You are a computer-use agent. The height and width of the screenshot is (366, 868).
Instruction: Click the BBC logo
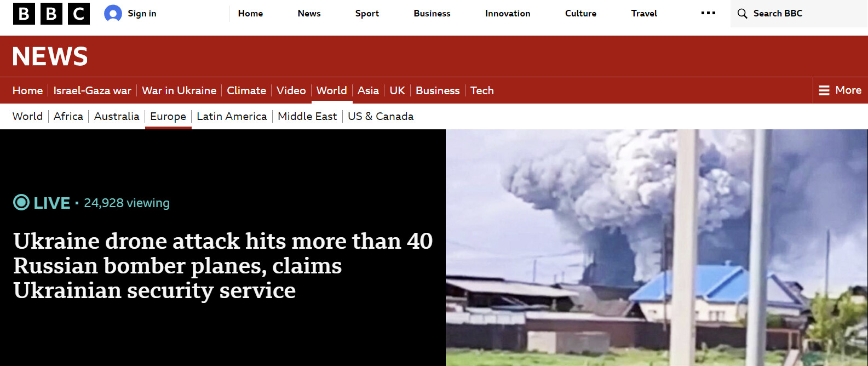(51, 14)
